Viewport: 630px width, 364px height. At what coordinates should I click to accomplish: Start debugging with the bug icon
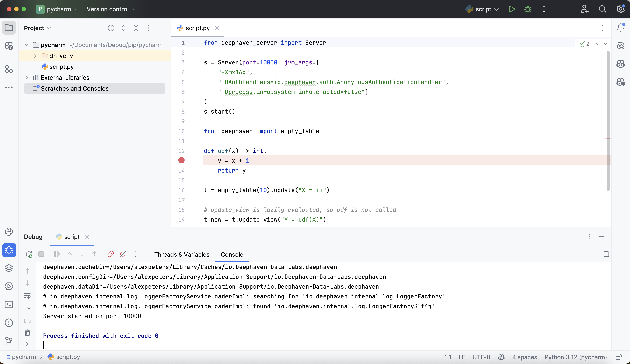[x=528, y=9]
